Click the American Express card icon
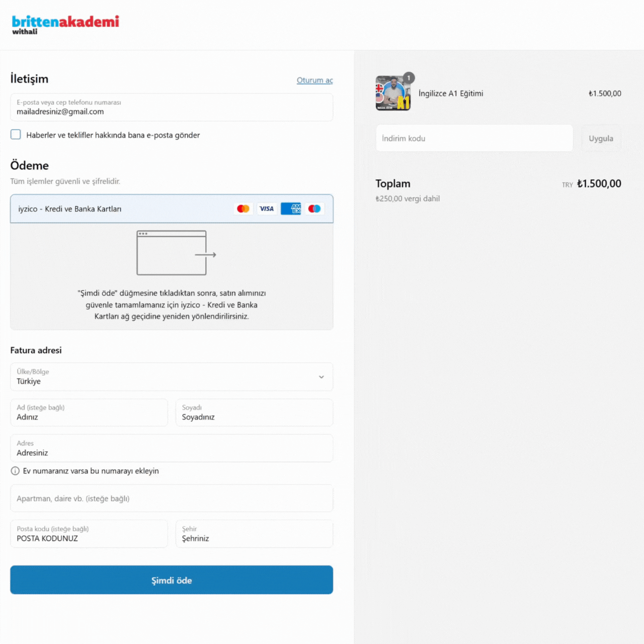 (291, 209)
